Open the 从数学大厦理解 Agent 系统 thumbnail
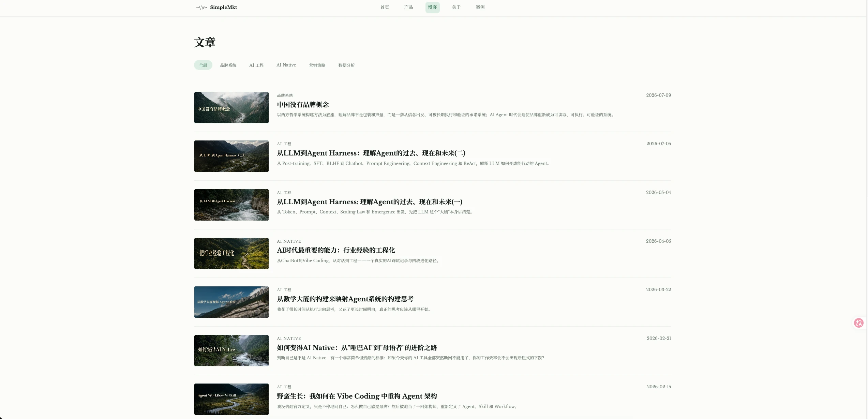The height and width of the screenshot is (419, 868). 231,302
